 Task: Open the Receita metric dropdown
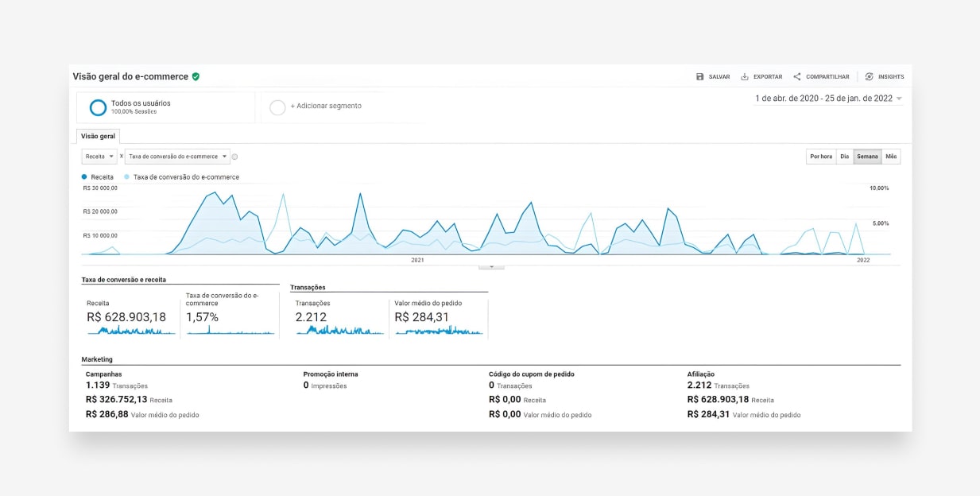tap(99, 157)
